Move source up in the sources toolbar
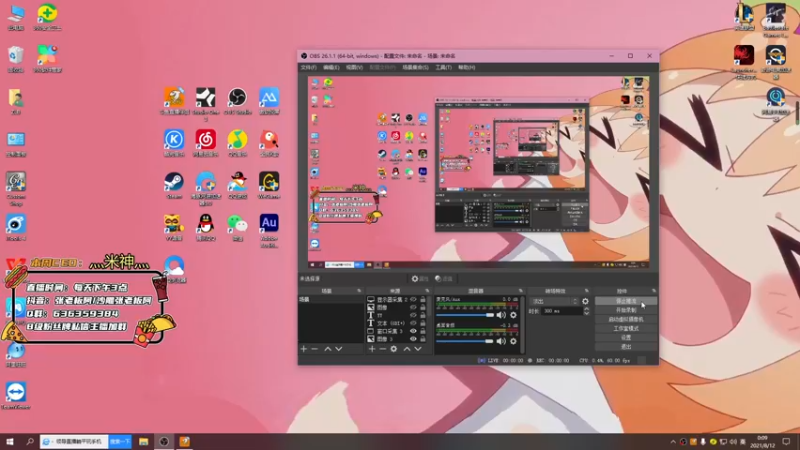 (x=407, y=349)
